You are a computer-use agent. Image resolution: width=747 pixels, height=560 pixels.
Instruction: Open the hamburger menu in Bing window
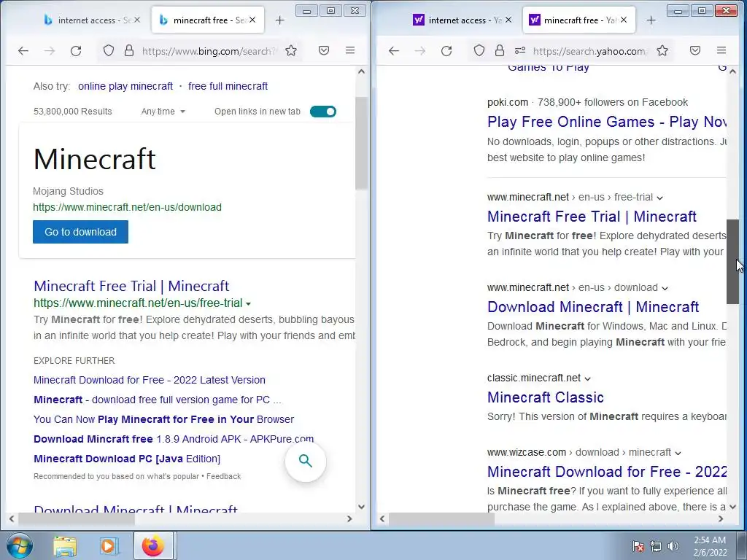coord(350,50)
